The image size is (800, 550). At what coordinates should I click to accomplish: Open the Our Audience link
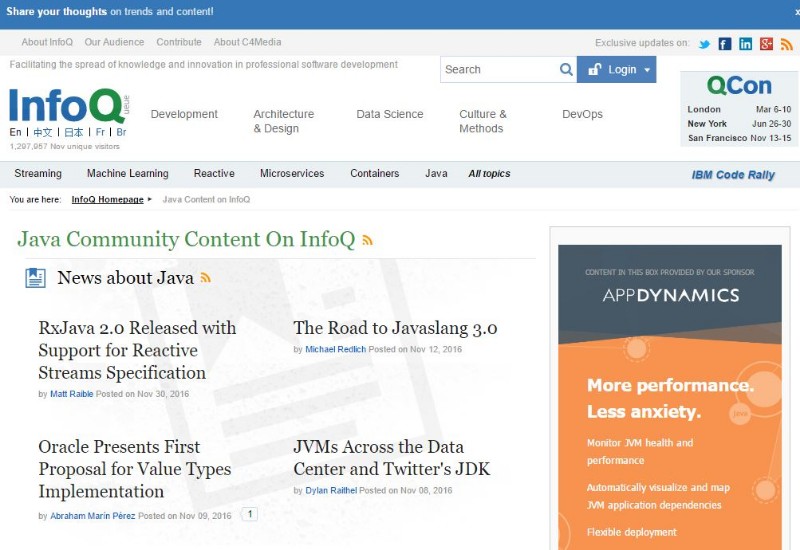[114, 42]
